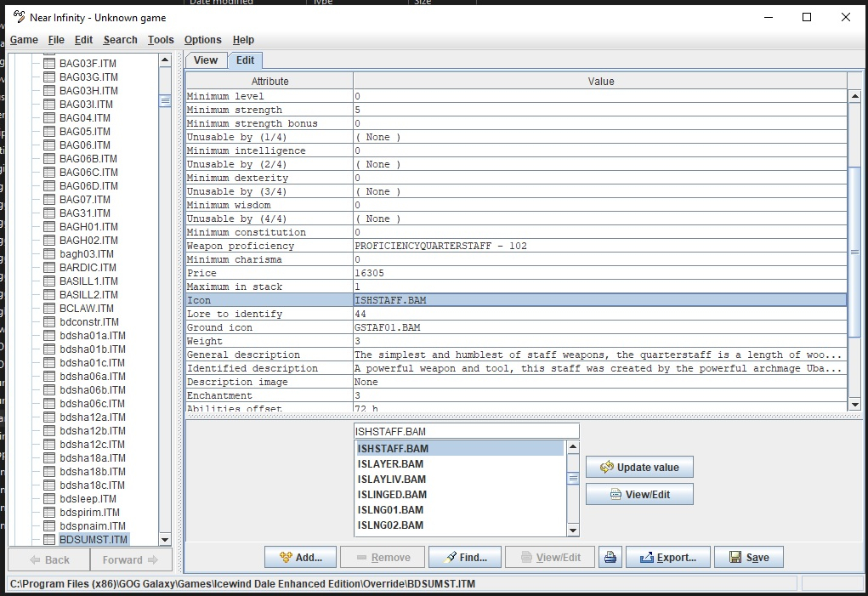Click the Add button
Viewport: 868px width, 596px height.
(x=300, y=558)
